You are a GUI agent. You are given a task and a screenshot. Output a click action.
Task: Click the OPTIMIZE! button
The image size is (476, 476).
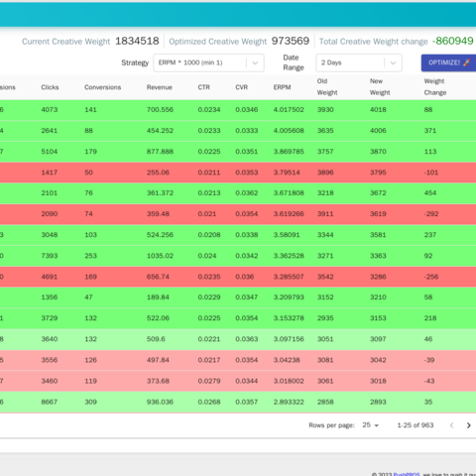(448, 62)
